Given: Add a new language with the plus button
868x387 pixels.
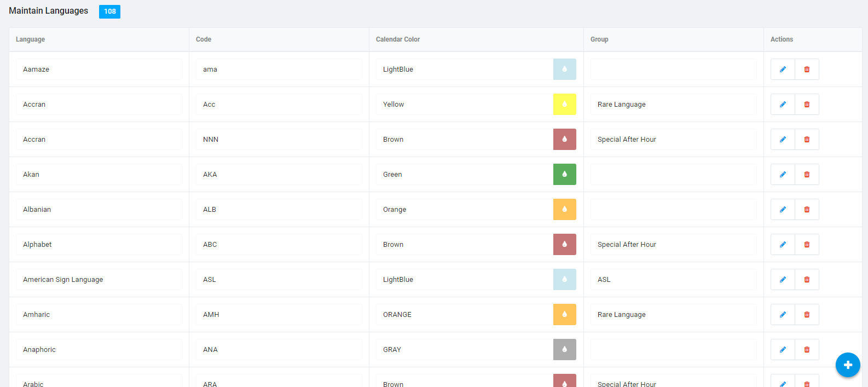Looking at the screenshot, I should click(x=848, y=365).
